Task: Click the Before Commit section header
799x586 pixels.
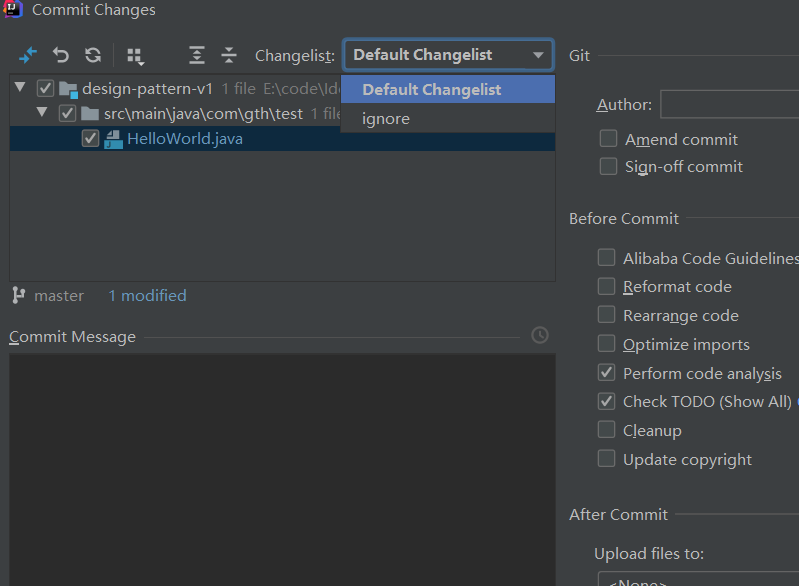Action: click(624, 219)
